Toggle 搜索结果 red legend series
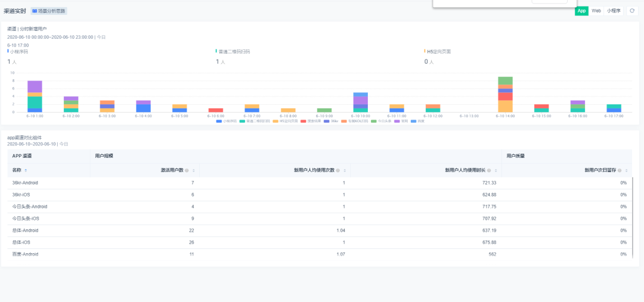This screenshot has width=644, height=302. (311, 121)
